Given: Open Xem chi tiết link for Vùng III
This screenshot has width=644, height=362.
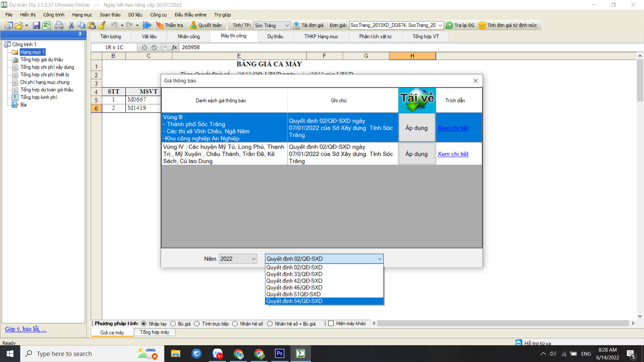Looking at the screenshot, I should 453,128.
